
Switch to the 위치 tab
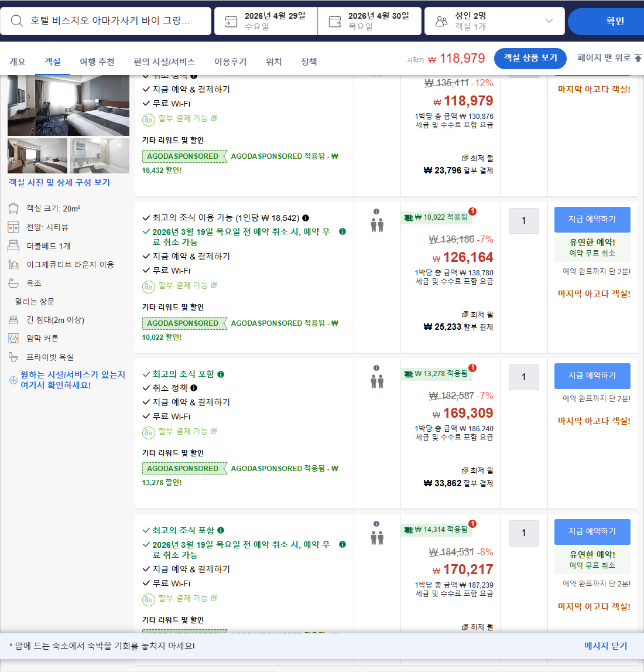273,62
